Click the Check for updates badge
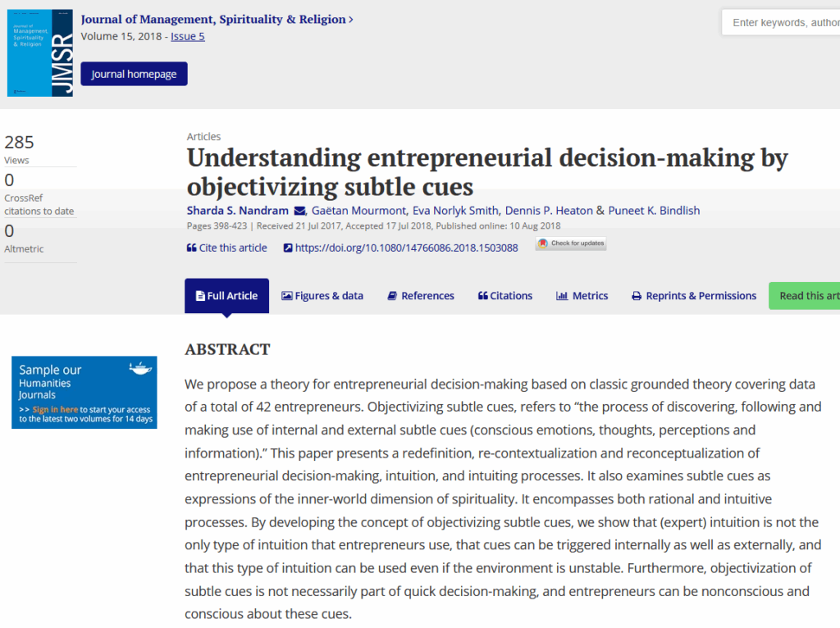 pyautogui.click(x=571, y=243)
